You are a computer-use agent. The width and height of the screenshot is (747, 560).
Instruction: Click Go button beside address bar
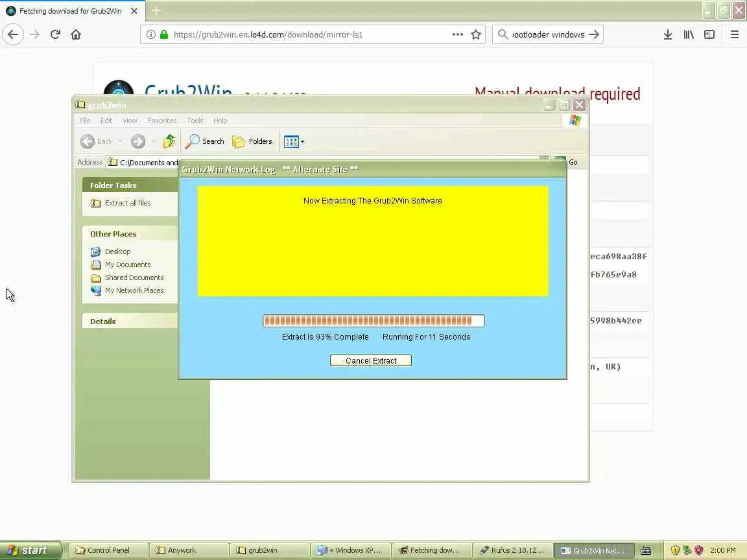[x=573, y=162]
